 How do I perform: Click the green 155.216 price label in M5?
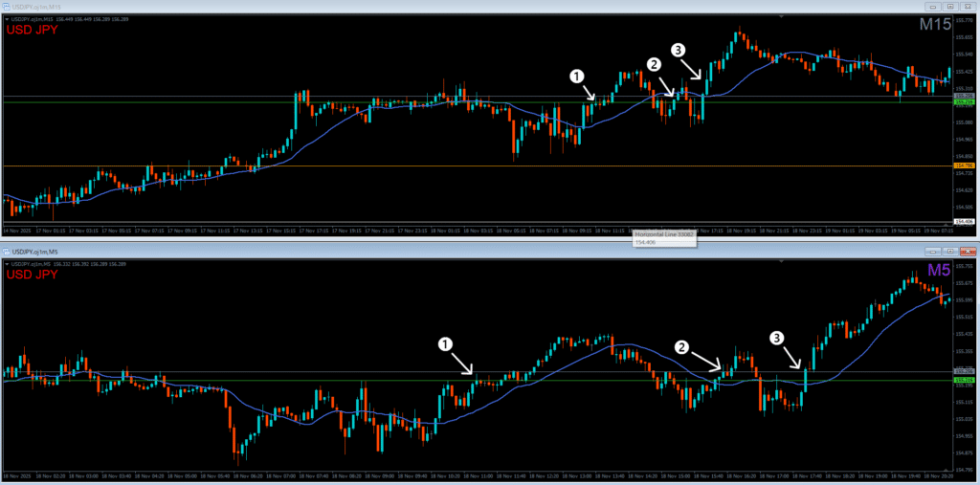tap(965, 380)
